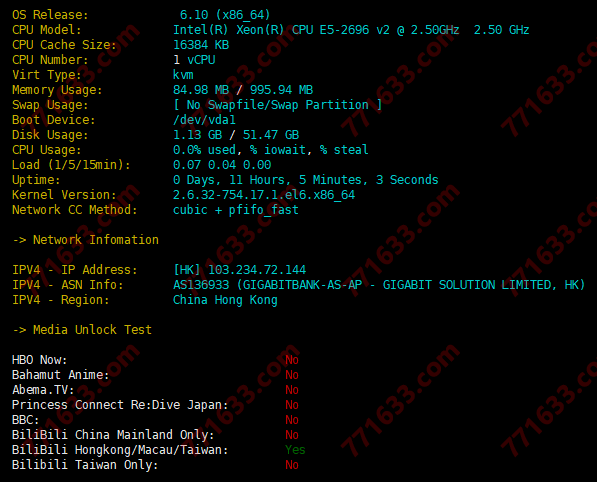Click the OS Release value 6.10
The image size is (597, 482).
[x=194, y=15]
